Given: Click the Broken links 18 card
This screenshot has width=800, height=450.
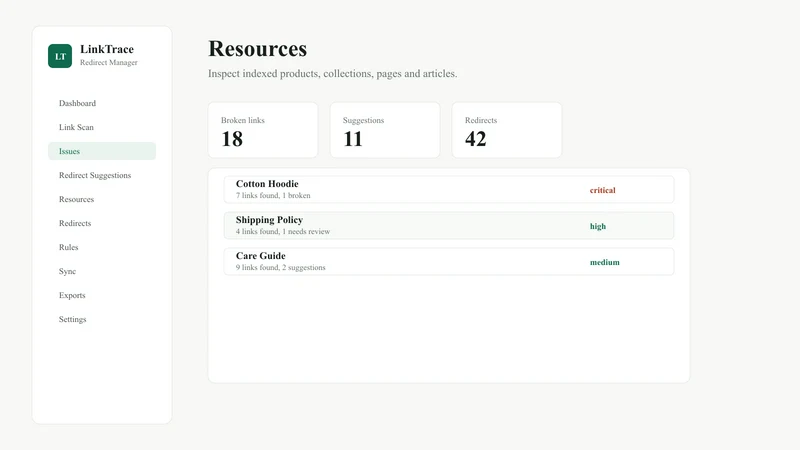Looking at the screenshot, I should click(x=263, y=130).
